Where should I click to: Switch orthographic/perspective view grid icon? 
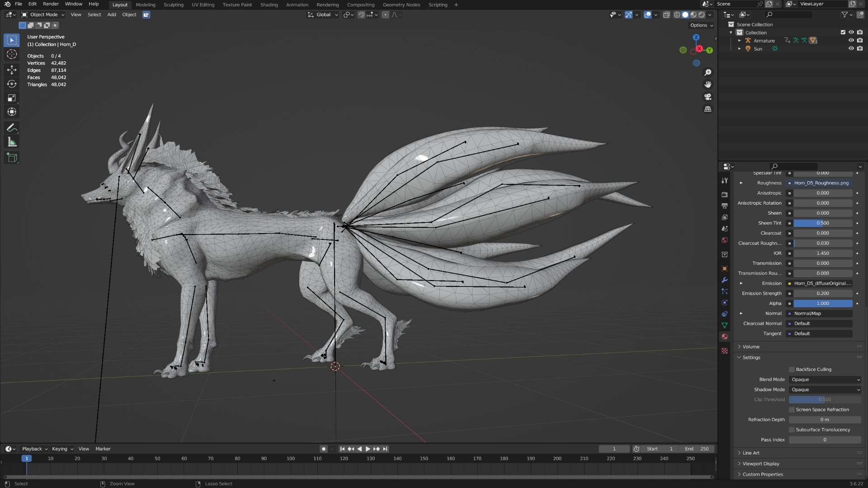point(708,109)
